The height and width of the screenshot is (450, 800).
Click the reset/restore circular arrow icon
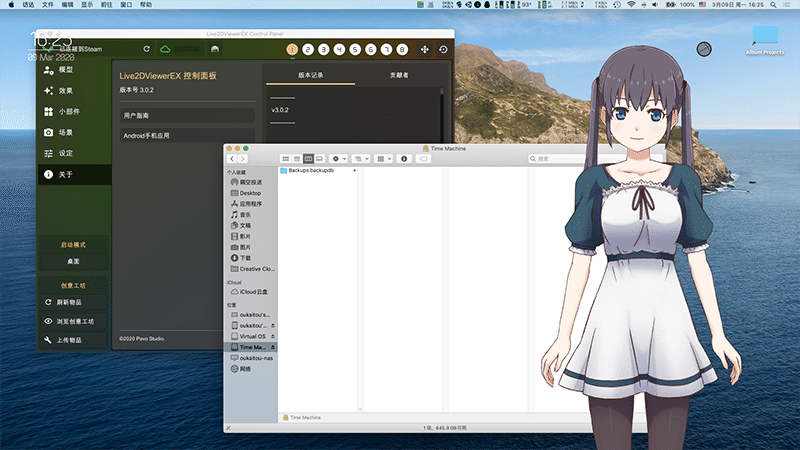[x=443, y=49]
